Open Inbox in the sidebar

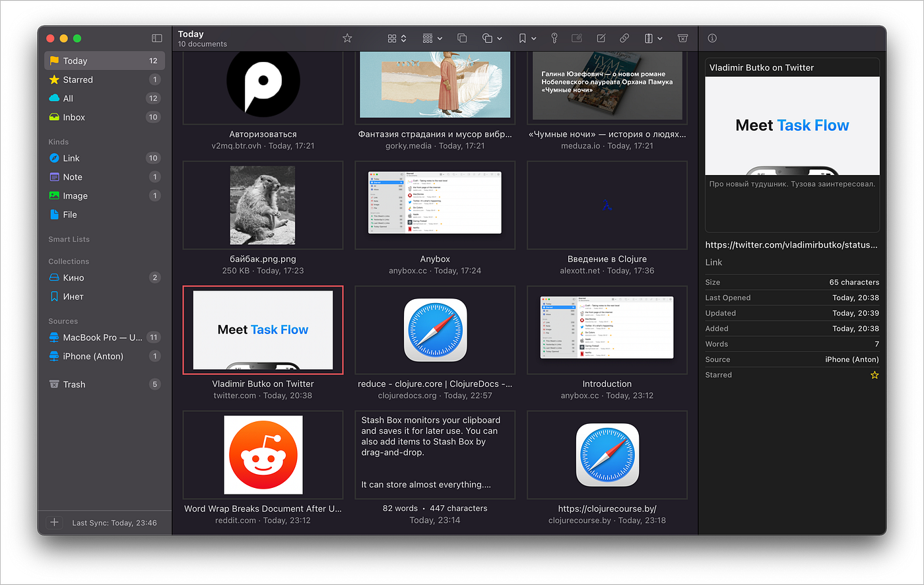[104, 117]
